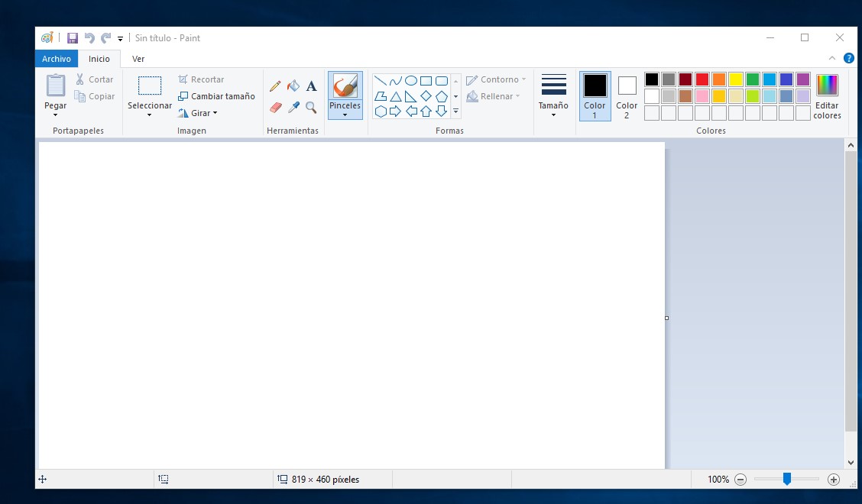862x504 pixels.
Task: Pick the red color swatch
Action: click(702, 79)
